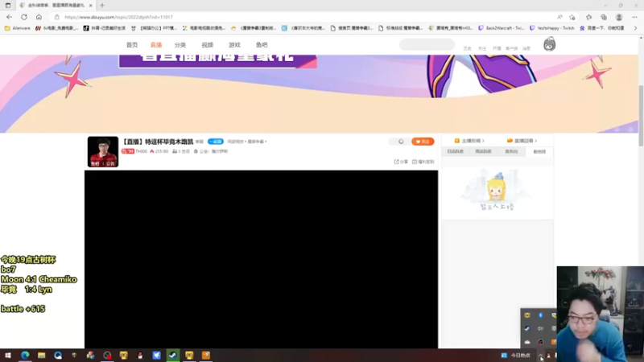Open the YesItsHappy Twitch bookmark
644x362 pixels.
click(x=552, y=28)
